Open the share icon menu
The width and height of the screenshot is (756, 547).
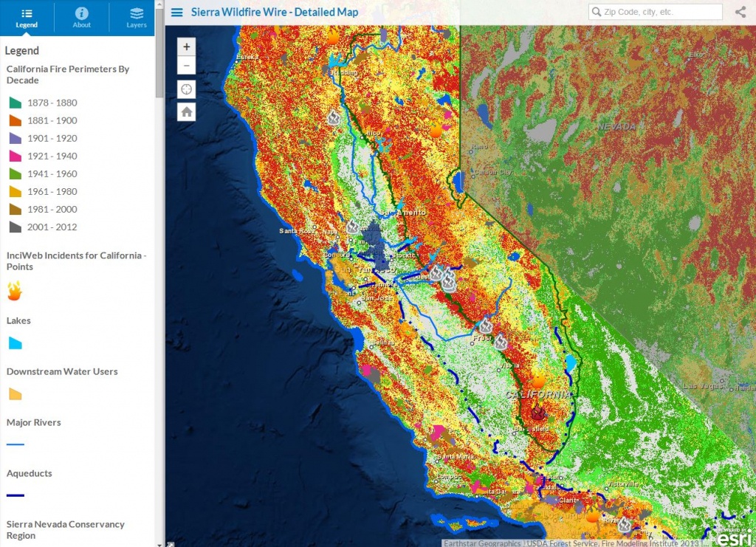[x=740, y=12]
